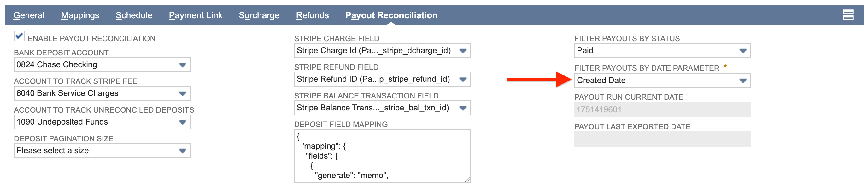Image resolution: width=868 pixels, height=190 pixels.
Task: Switch to the General tab
Action: (x=29, y=15)
